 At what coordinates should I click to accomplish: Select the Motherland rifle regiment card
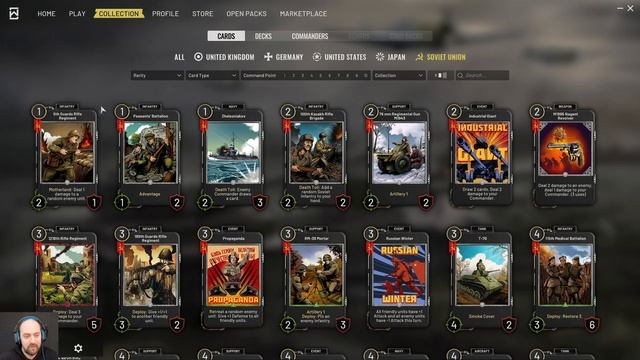click(66, 157)
